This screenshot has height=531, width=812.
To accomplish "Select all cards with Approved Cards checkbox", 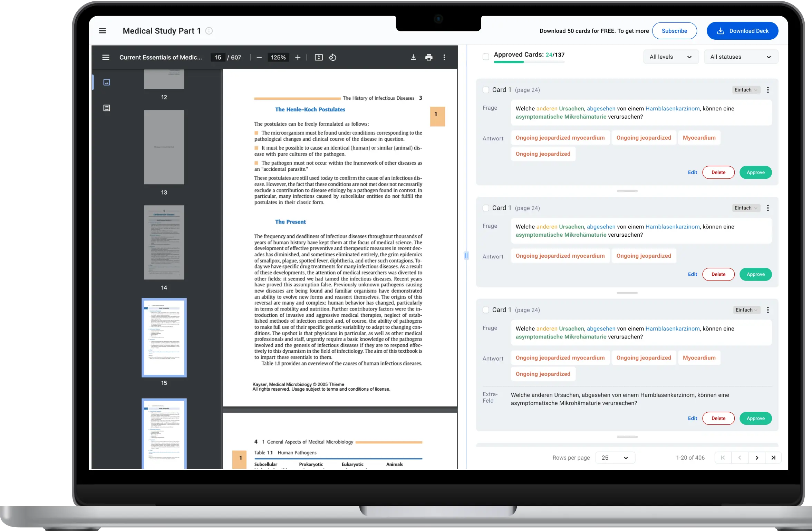I will 486,57.
